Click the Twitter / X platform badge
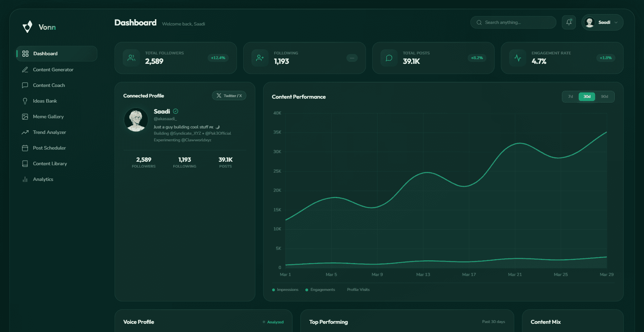 point(229,96)
